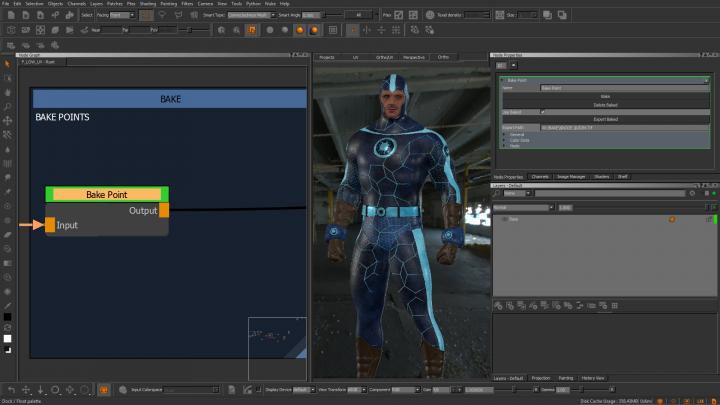Select the Paint brush tool in left toolbar

pos(8,63)
